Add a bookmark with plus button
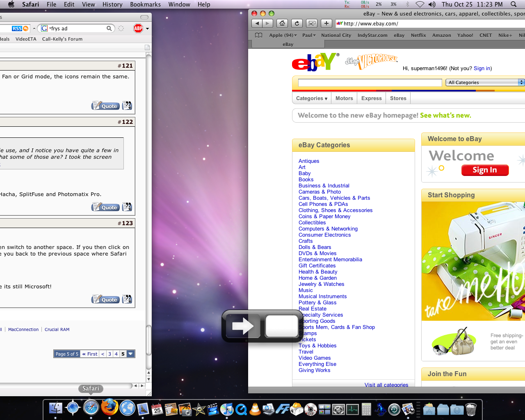This screenshot has height=420, width=525. 326,23
